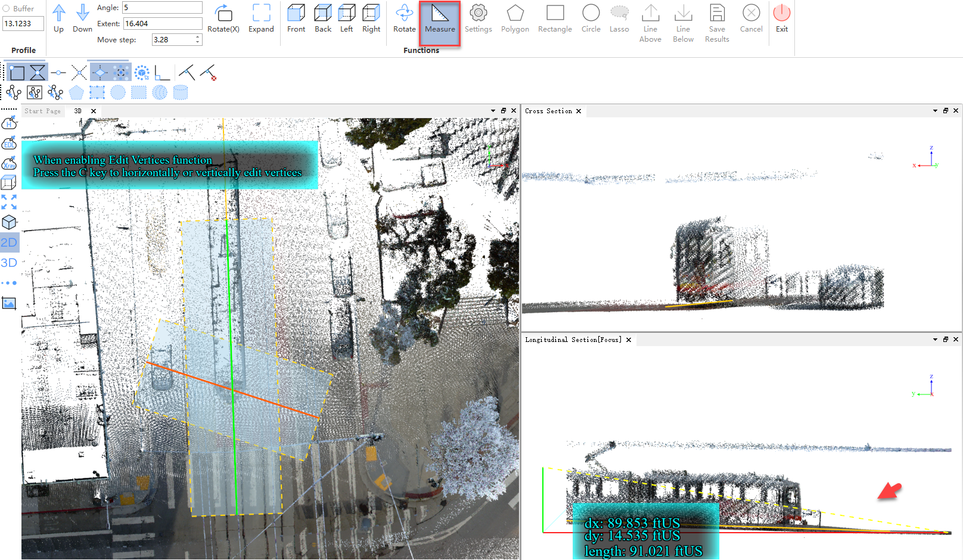The image size is (963, 560).
Task: Click Save Results button
Action: coord(717,23)
